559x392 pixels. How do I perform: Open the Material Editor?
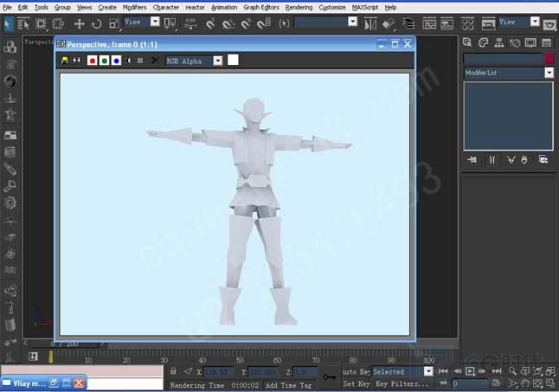(467, 24)
